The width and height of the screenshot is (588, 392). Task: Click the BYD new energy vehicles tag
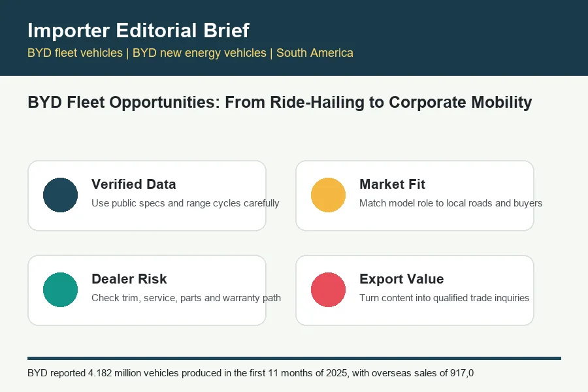pos(199,53)
